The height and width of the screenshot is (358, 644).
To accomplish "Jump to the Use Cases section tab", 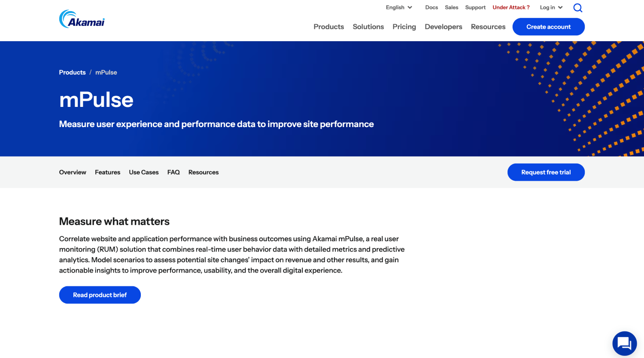I will pos(144,172).
